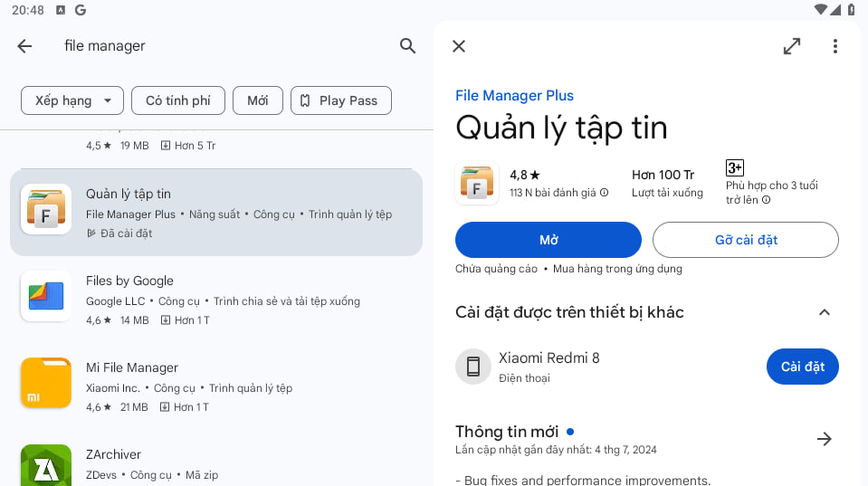Tap the reviews info icon
Image resolution: width=868 pixels, height=486 pixels.
605,193
